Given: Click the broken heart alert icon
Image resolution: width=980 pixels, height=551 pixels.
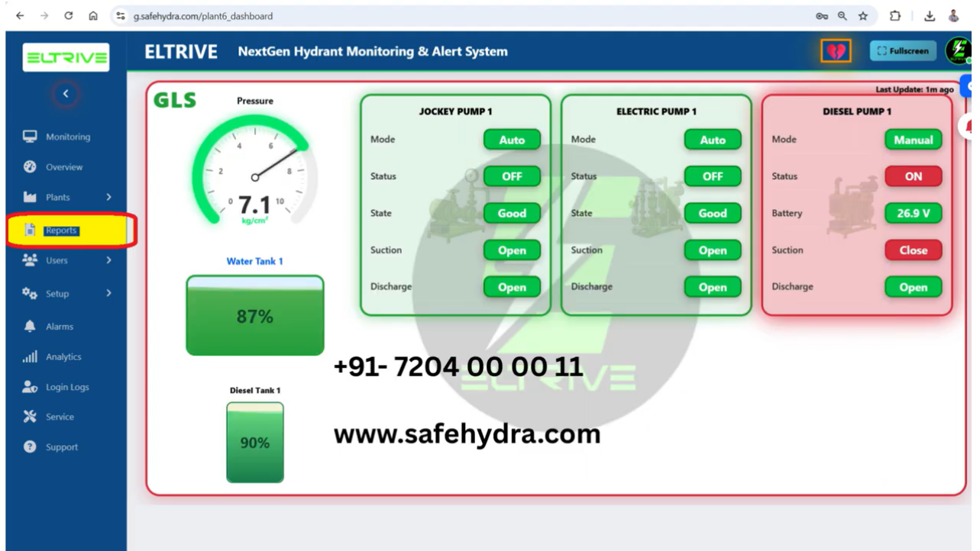Looking at the screenshot, I should click(x=834, y=50).
